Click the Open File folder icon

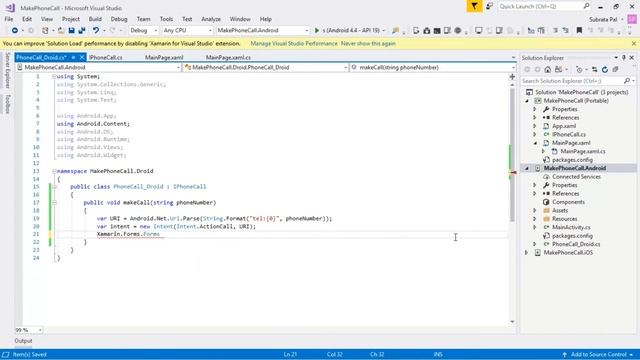click(x=61, y=31)
